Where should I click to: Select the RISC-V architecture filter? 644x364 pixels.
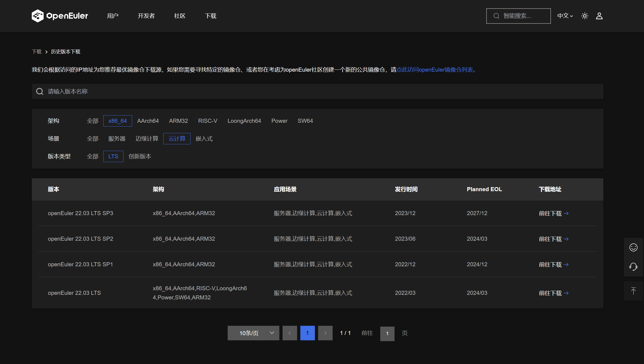coord(207,121)
